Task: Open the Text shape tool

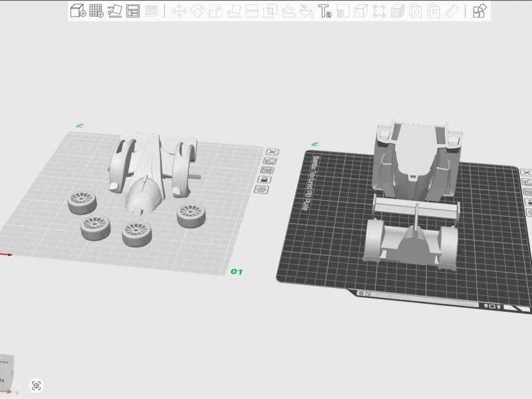Action: click(325, 11)
